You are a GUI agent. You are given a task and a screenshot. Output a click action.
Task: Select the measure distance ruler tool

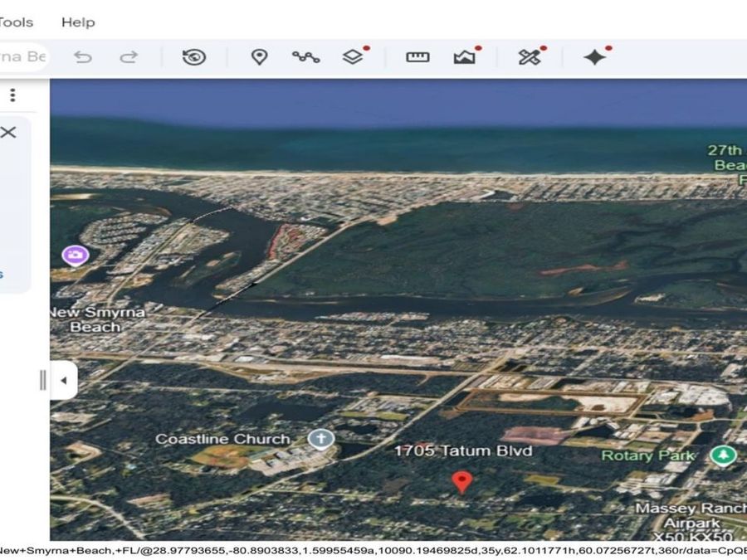point(418,56)
